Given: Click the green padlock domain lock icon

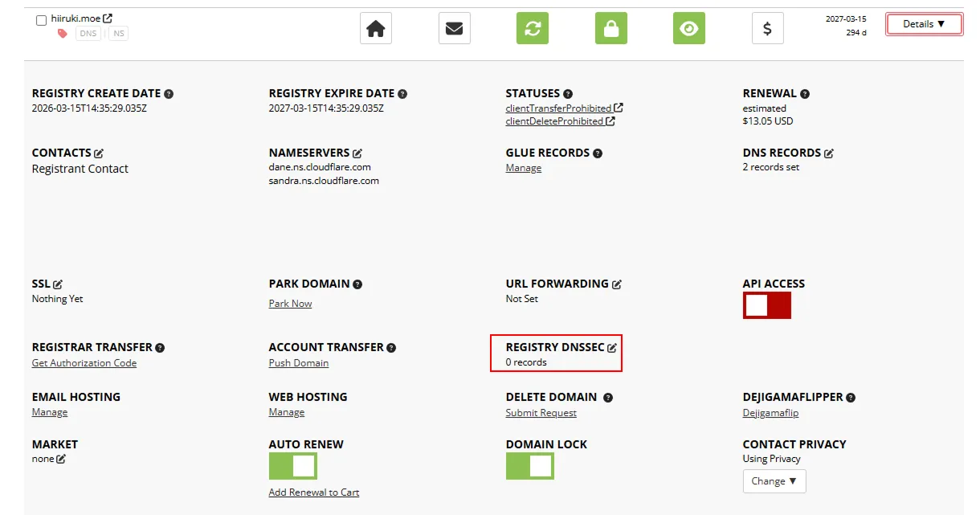Looking at the screenshot, I should click(611, 28).
